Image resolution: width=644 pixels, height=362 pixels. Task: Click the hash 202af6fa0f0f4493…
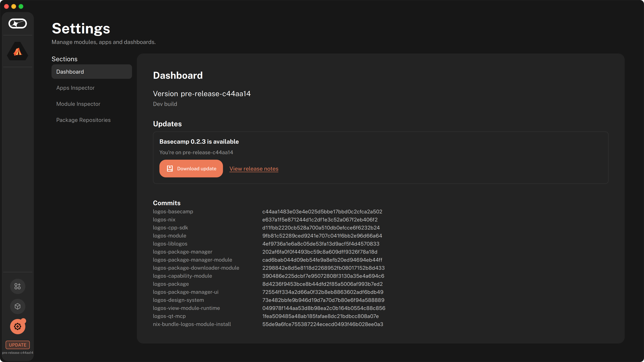(320, 252)
